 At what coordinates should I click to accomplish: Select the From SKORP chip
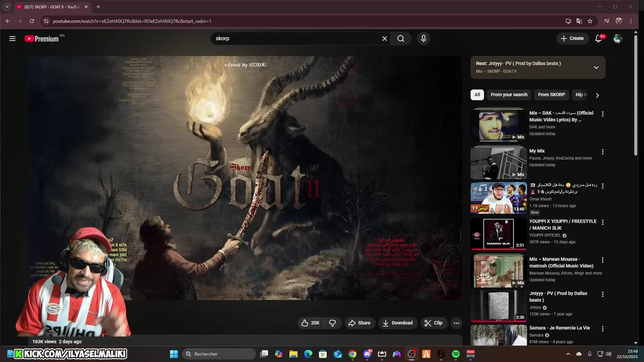click(551, 95)
